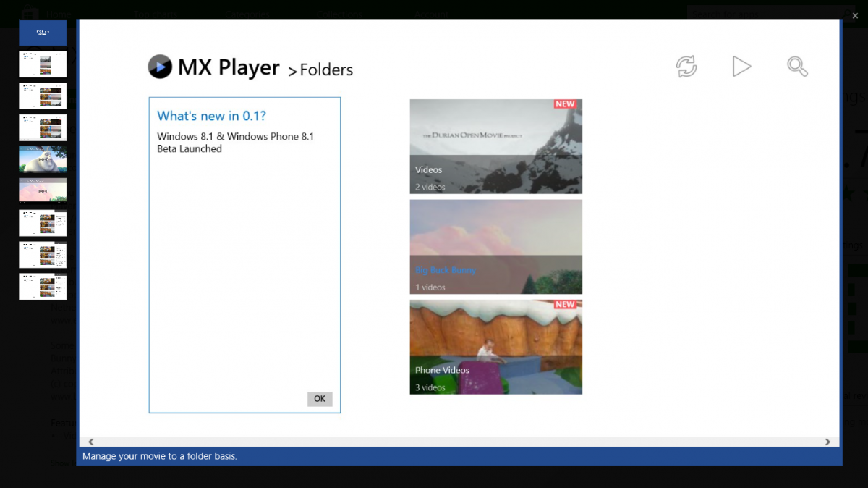Screen dimensions: 868x488
Task: Click the "3 videos" count label
Action: click(430, 387)
